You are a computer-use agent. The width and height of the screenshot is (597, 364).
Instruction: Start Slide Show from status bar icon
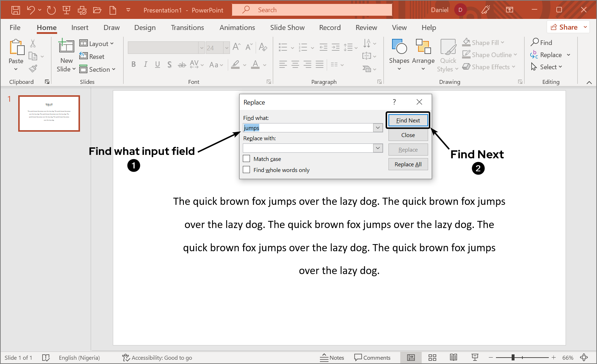point(475,358)
